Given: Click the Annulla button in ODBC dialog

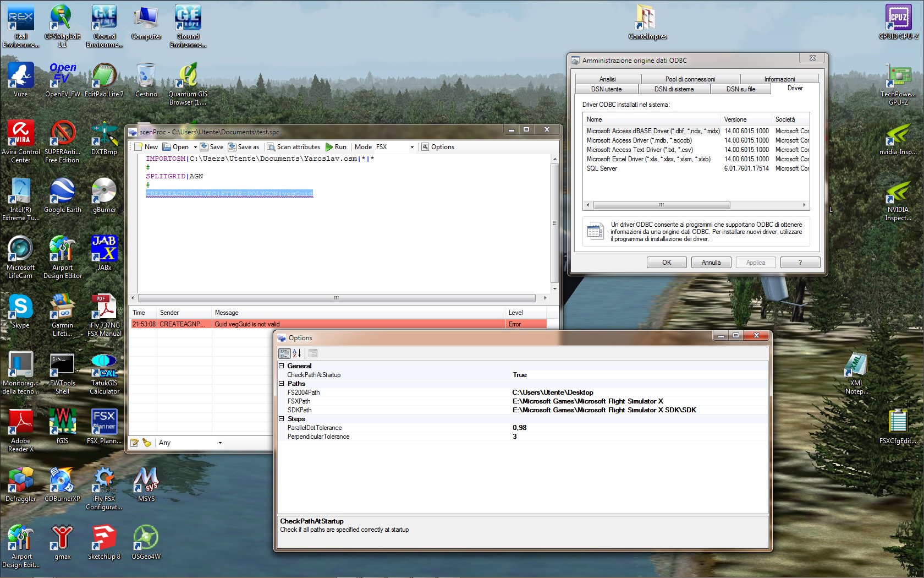Looking at the screenshot, I should coord(711,263).
